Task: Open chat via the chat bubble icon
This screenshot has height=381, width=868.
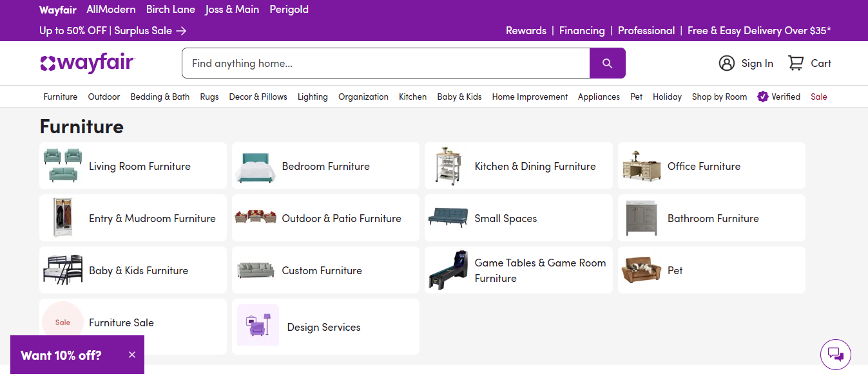Action: (x=835, y=354)
